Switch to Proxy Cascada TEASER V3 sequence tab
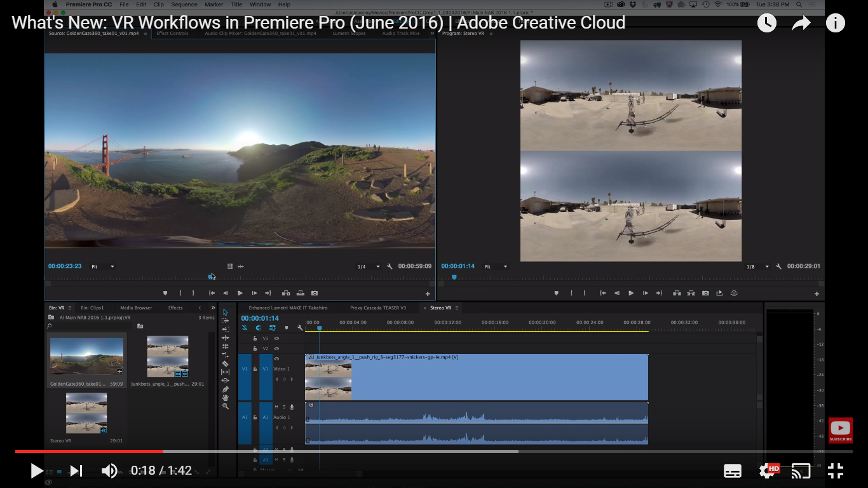The width and height of the screenshot is (868, 488). click(378, 308)
